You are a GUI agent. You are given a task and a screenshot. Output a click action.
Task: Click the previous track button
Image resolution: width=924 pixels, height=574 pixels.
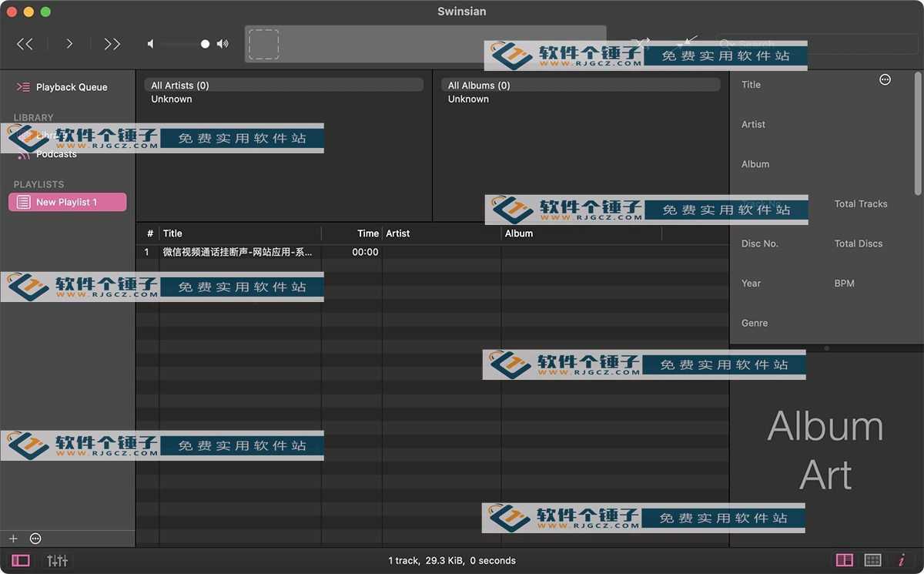tap(25, 44)
